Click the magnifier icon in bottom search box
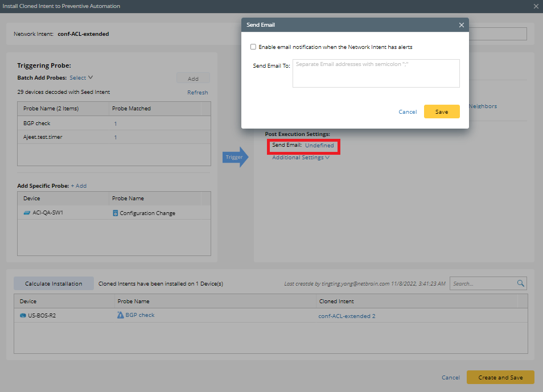543x392 pixels. 520,283
